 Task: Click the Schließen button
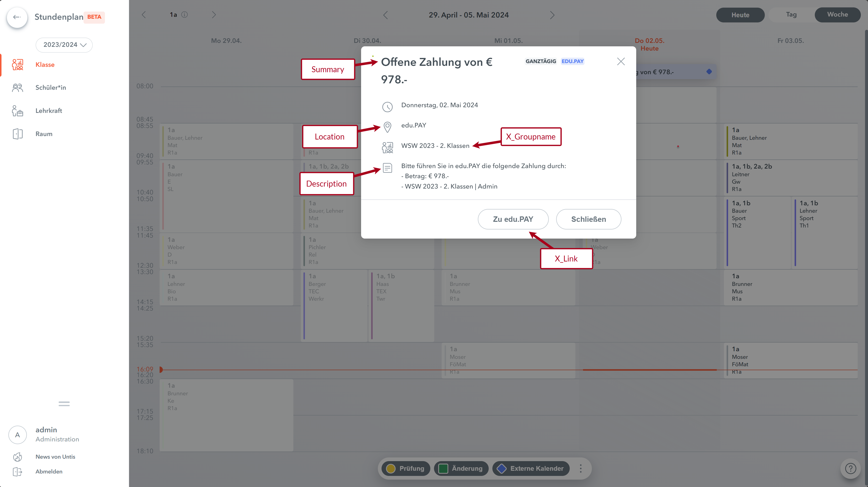coord(588,219)
